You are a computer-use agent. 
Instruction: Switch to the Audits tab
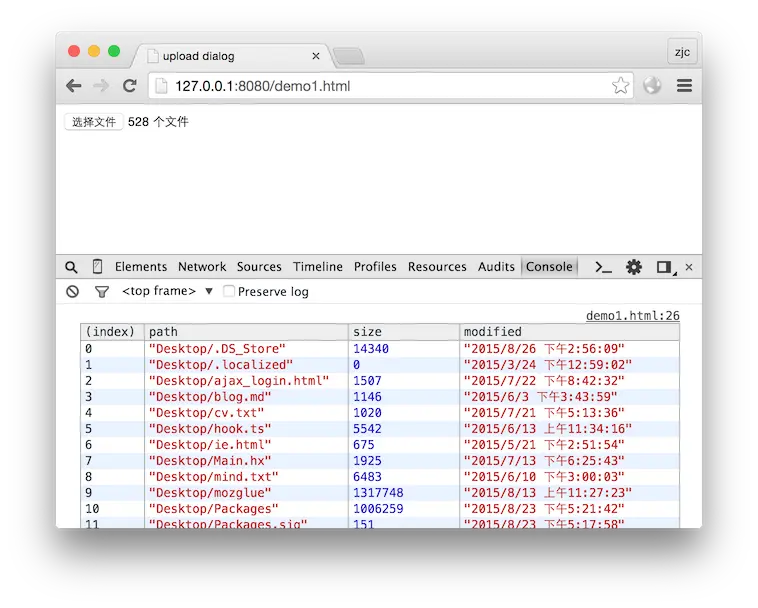coord(496,267)
